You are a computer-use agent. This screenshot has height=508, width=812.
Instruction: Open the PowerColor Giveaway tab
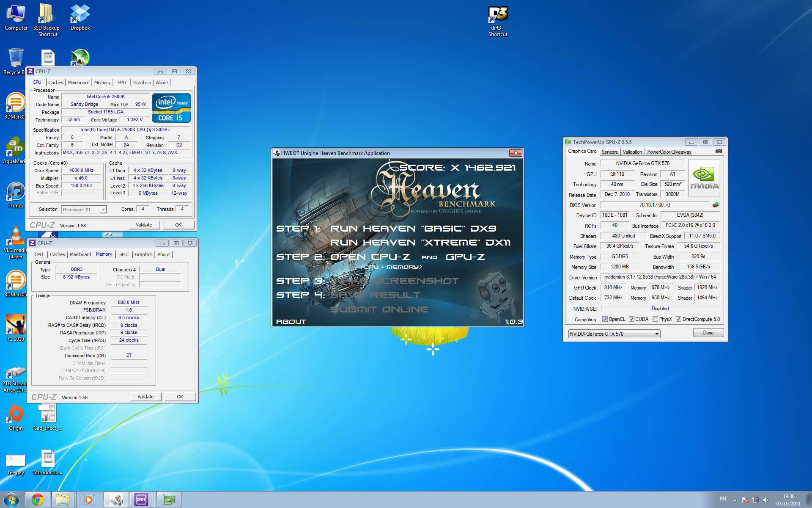(669, 152)
